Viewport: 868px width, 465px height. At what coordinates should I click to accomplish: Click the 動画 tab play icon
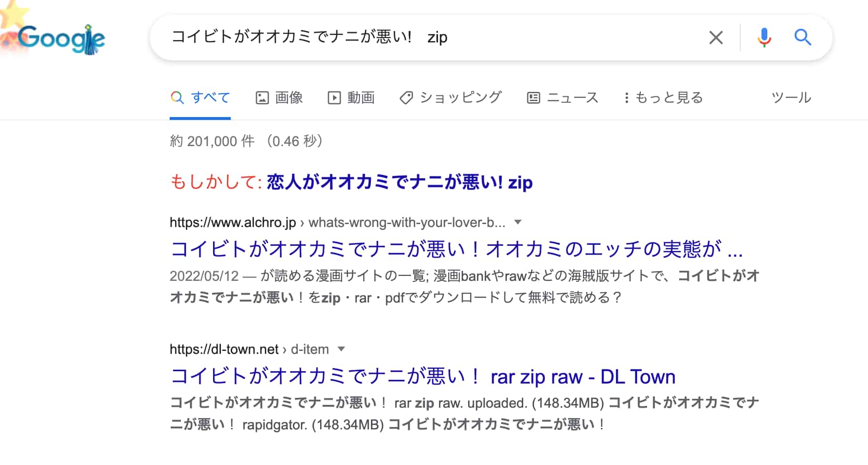(334, 98)
